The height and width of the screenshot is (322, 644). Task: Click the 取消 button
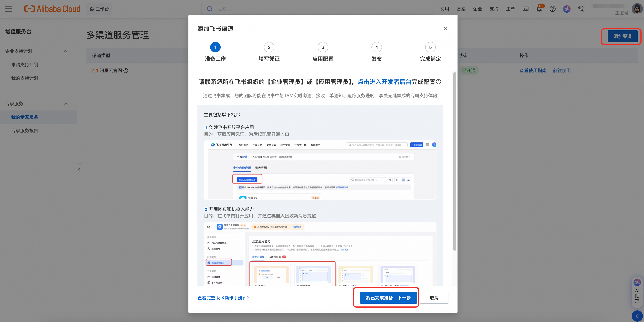pos(434,297)
